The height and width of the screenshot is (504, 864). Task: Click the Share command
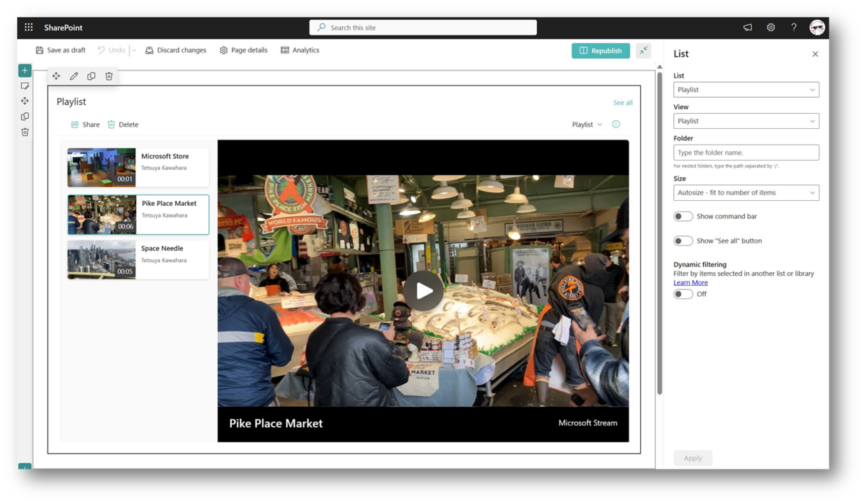click(x=85, y=125)
